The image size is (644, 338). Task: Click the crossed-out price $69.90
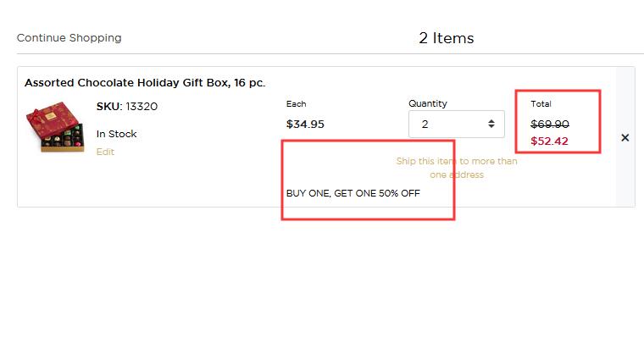(x=550, y=124)
